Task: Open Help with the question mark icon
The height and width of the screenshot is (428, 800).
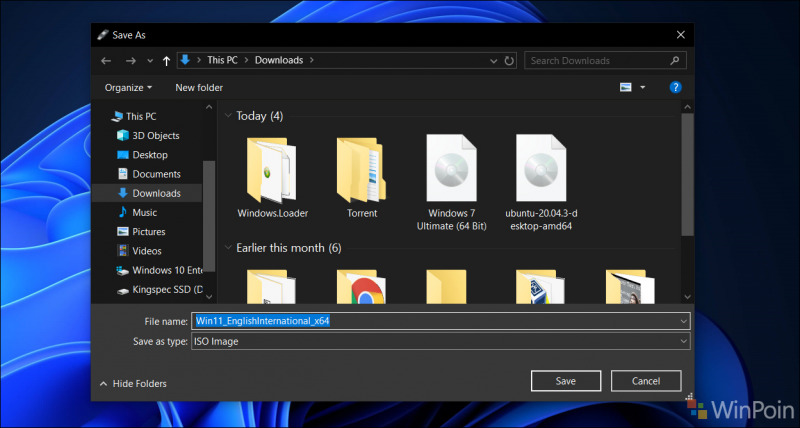Action: click(x=676, y=87)
